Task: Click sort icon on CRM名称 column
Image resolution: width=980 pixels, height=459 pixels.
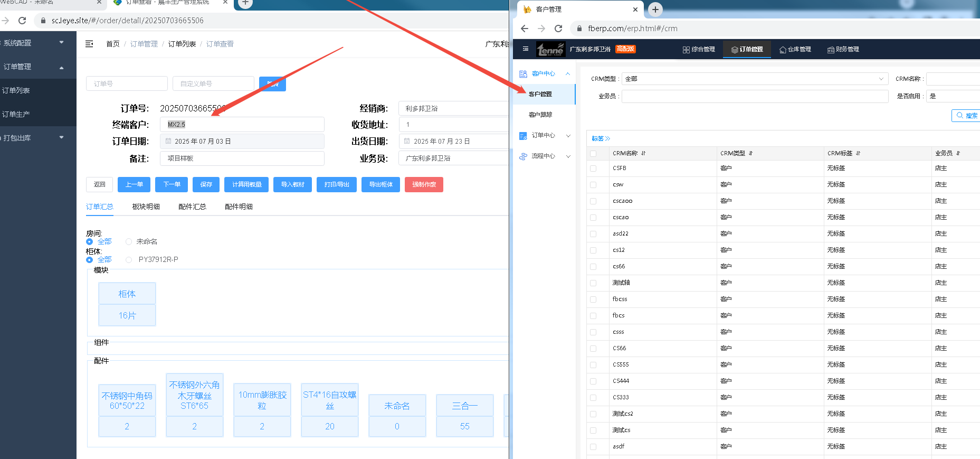Action: pos(643,153)
